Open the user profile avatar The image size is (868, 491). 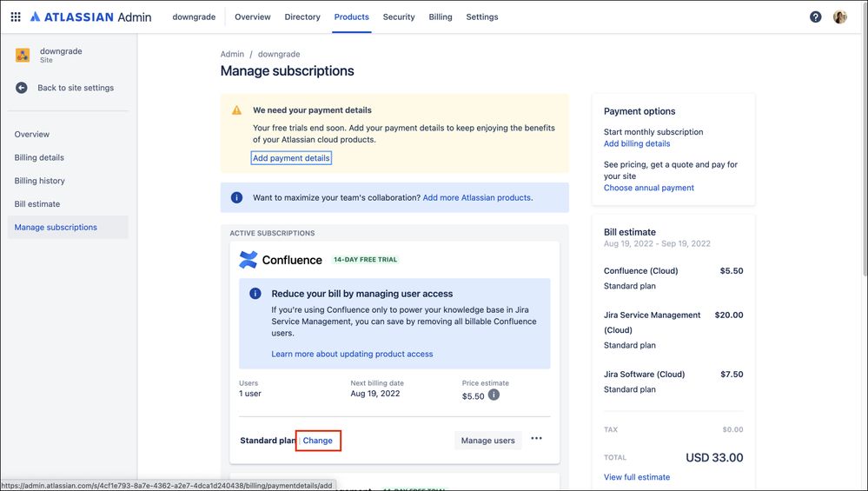840,17
